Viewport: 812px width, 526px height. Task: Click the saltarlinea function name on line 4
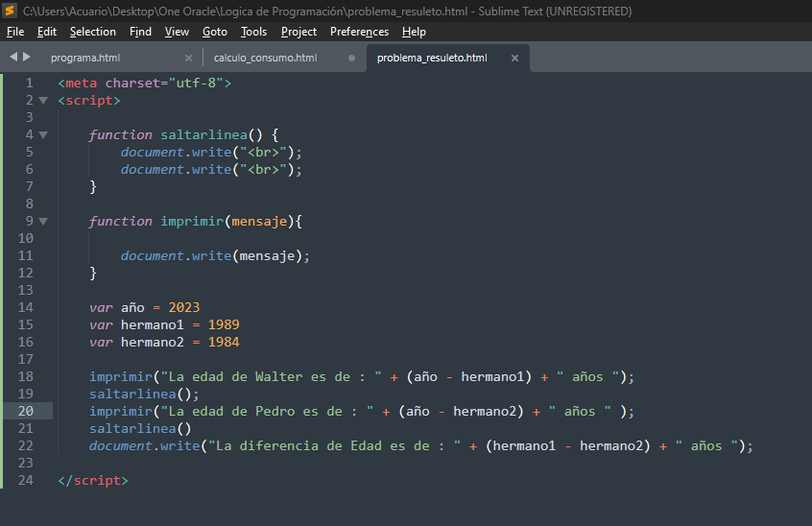pyautogui.click(x=204, y=135)
